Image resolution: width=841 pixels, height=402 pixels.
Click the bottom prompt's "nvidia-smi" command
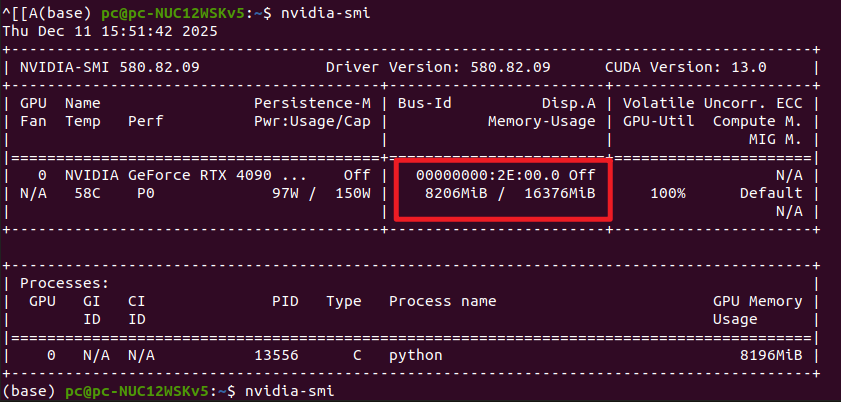tap(289, 392)
